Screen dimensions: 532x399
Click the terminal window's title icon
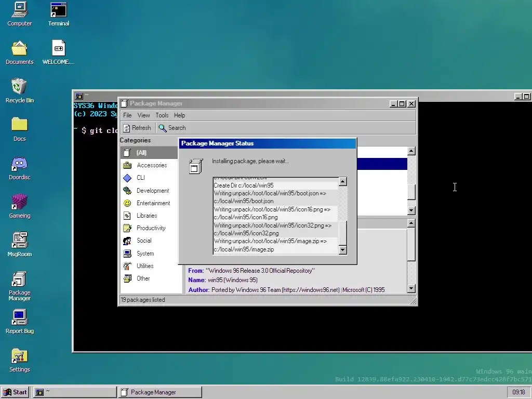click(79, 96)
